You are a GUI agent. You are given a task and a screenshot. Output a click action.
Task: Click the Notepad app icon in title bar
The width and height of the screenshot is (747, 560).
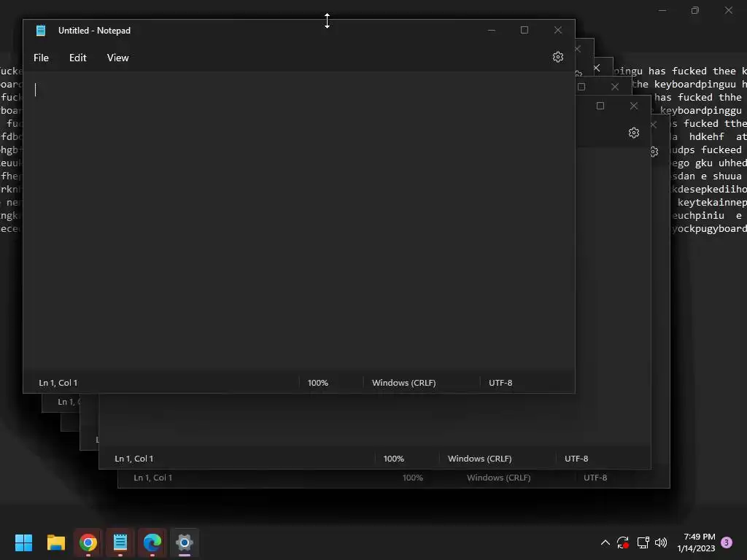tap(41, 31)
